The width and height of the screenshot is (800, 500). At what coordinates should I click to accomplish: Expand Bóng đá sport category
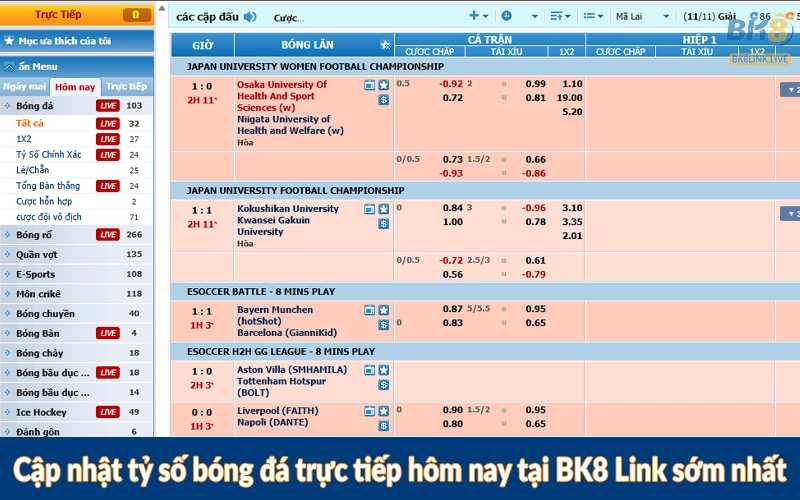[x=77, y=106]
